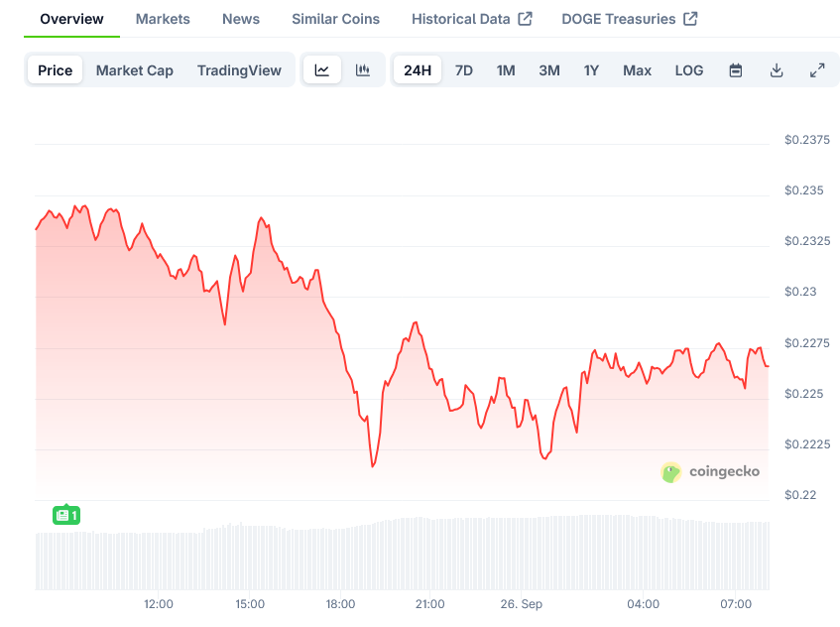Select the 1M time range

pos(506,70)
